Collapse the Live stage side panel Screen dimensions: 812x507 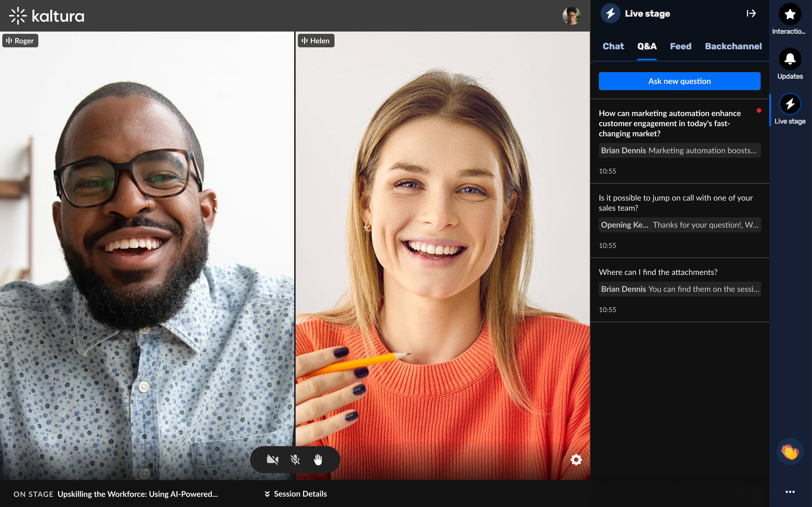[x=751, y=13]
